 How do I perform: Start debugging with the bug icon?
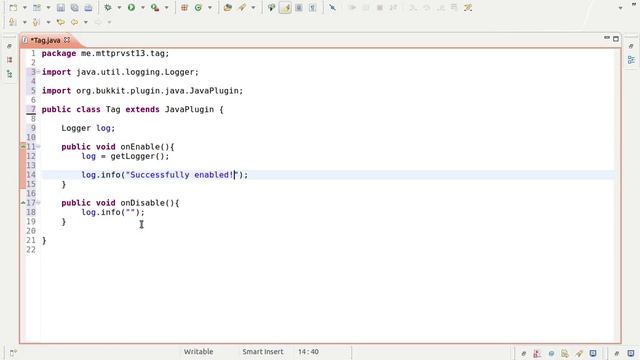click(x=108, y=8)
